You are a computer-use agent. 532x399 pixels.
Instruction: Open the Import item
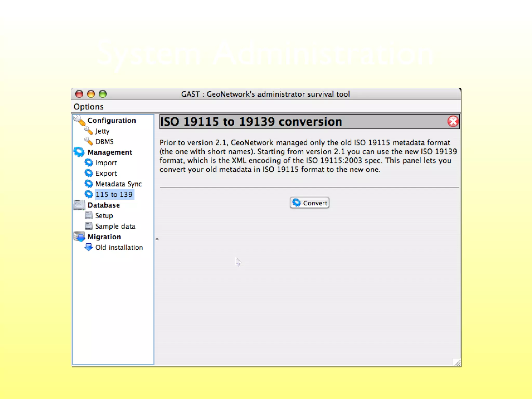(106, 163)
